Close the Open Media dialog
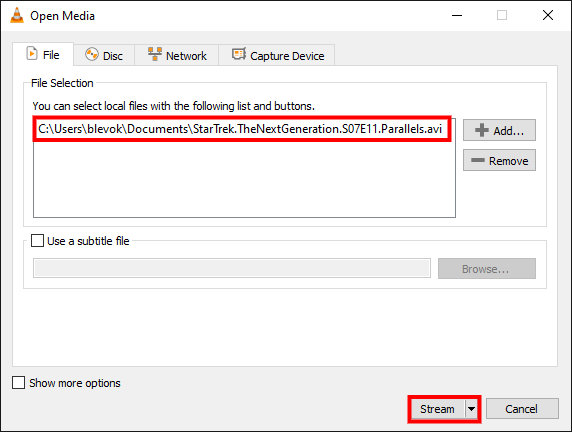Screen dimensions: 572x432 (x=548, y=15)
